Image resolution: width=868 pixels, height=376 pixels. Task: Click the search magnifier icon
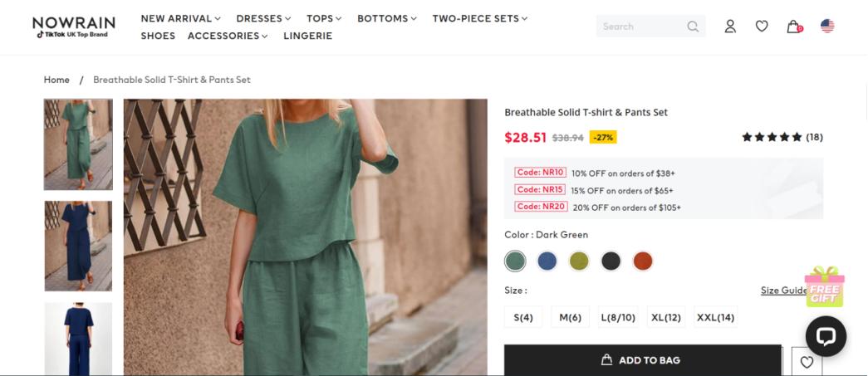pos(693,27)
